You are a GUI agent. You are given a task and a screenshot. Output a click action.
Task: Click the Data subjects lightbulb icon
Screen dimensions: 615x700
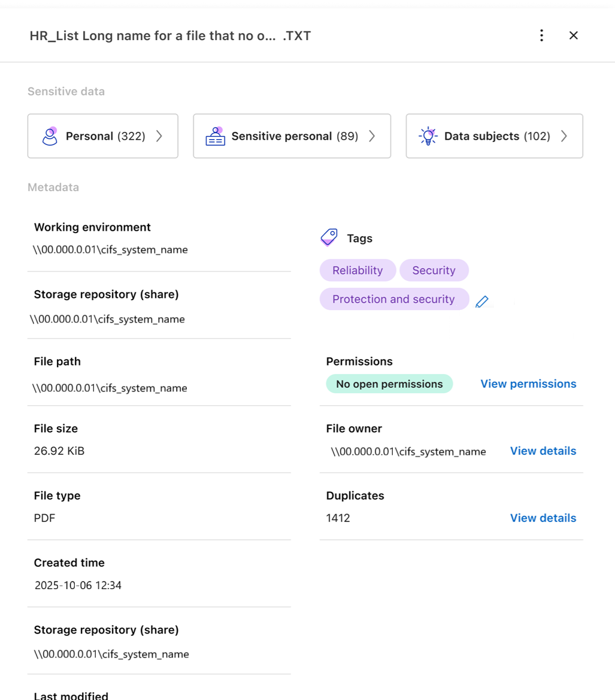(428, 136)
